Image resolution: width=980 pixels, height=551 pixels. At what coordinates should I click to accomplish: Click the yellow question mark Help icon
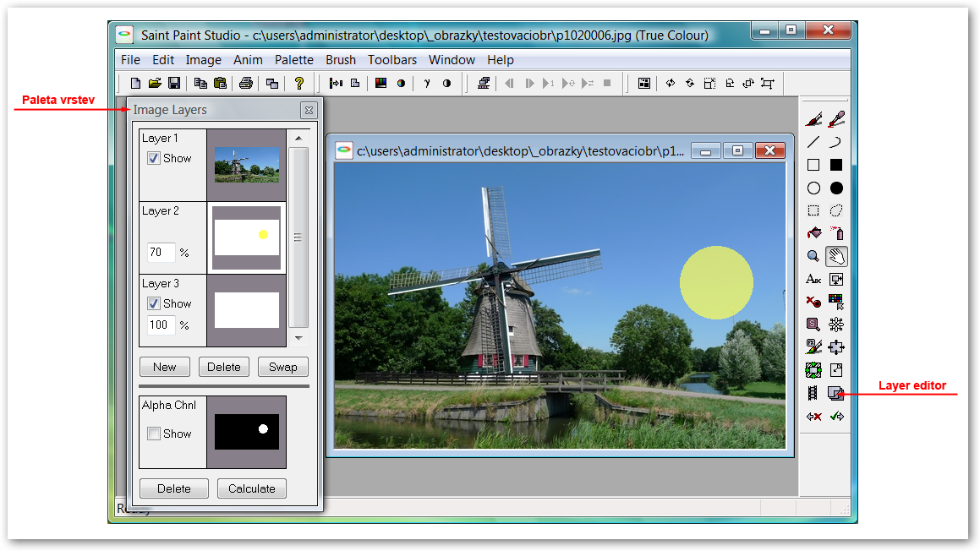[299, 83]
